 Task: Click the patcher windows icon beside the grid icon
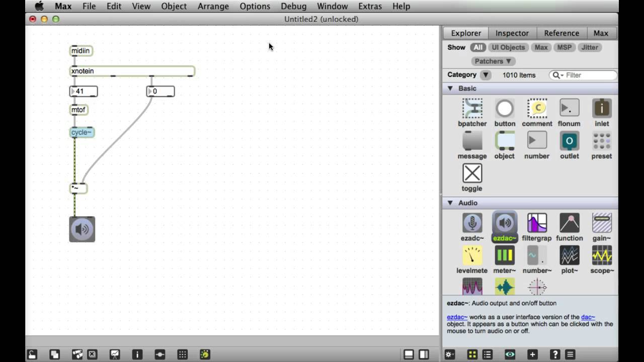160,354
